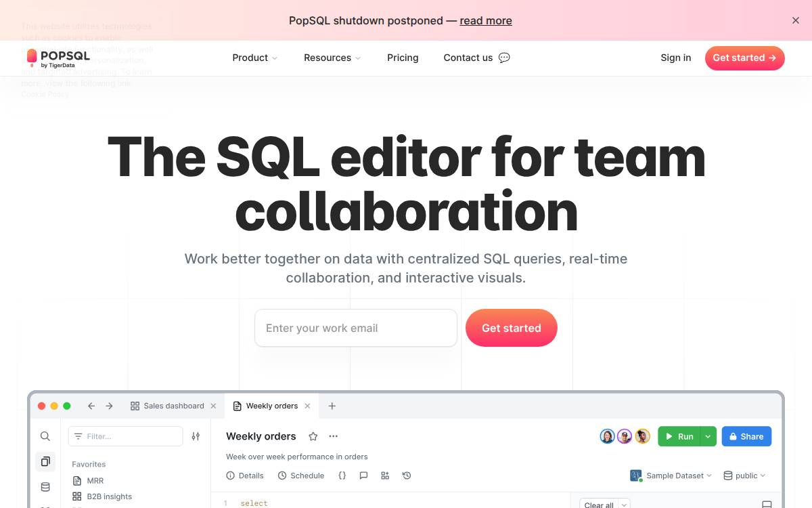
Task: Focus the work email input field
Action: coord(356,328)
